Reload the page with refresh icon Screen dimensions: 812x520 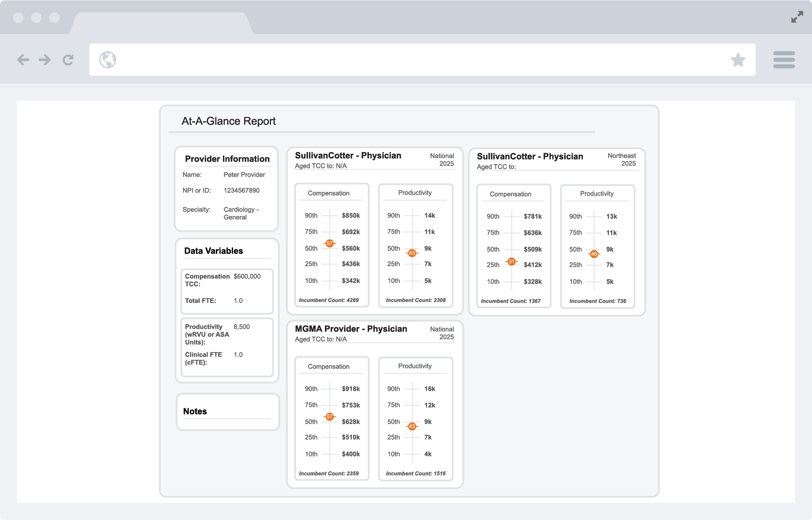coord(68,60)
